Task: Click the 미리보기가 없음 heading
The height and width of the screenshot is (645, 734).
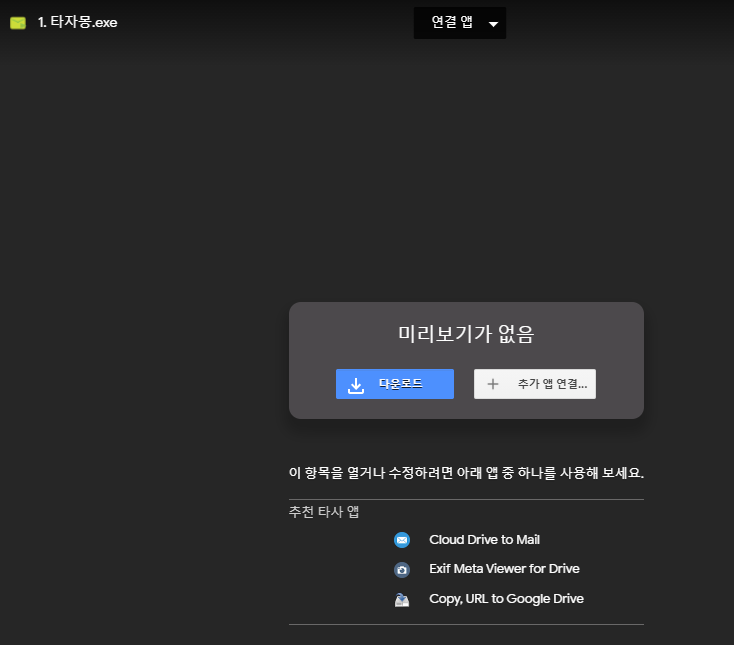Action: click(x=466, y=334)
